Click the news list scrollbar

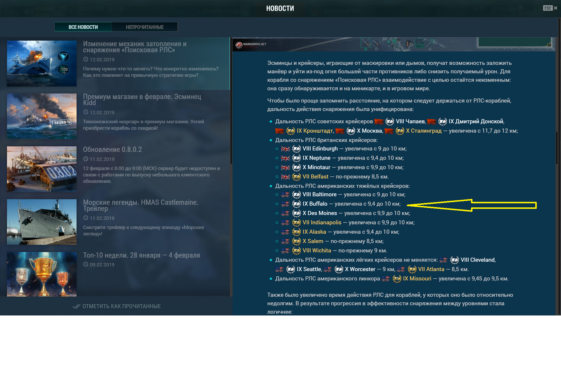[231, 101]
